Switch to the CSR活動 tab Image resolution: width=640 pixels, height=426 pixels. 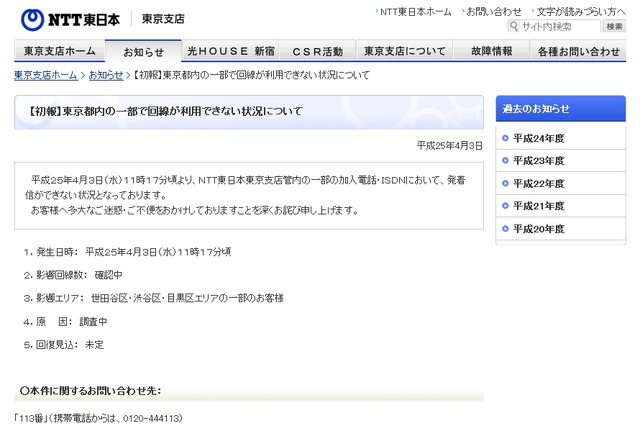[x=317, y=51]
